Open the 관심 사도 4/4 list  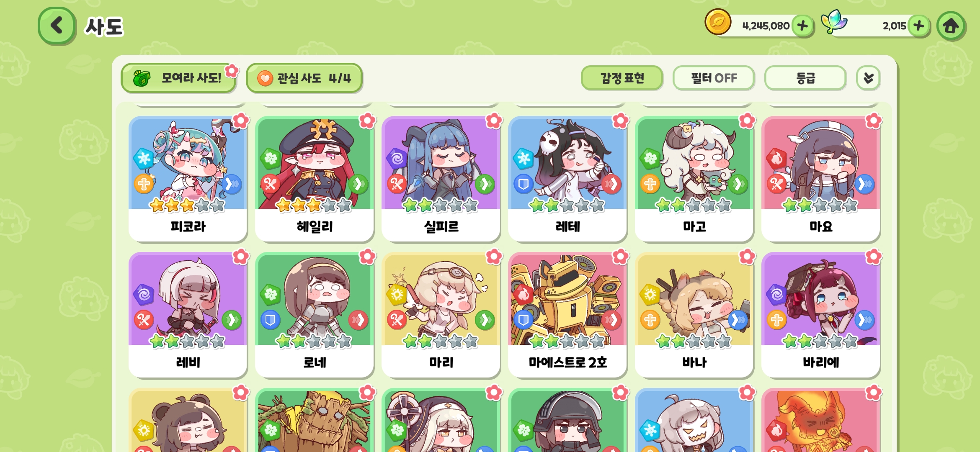tap(304, 78)
